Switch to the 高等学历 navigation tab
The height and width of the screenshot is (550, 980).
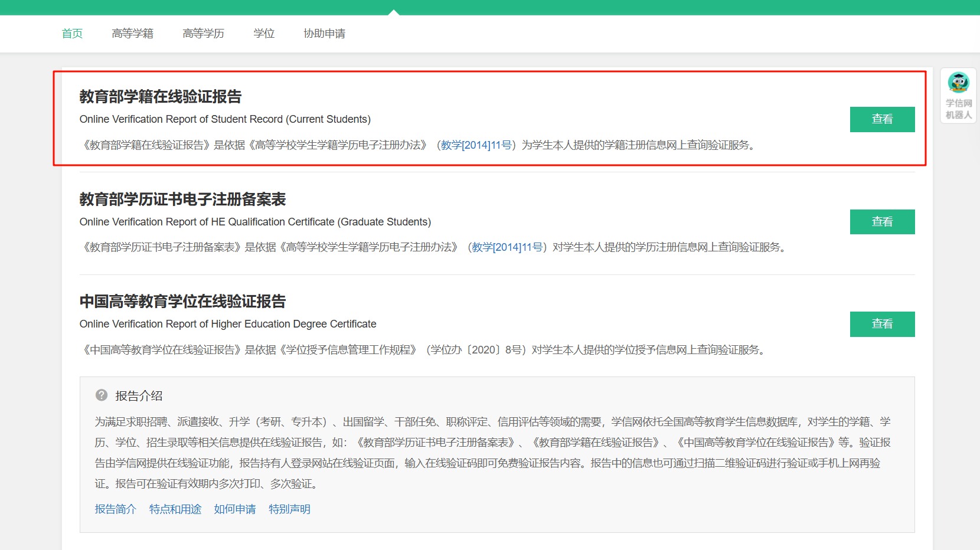pyautogui.click(x=203, y=34)
